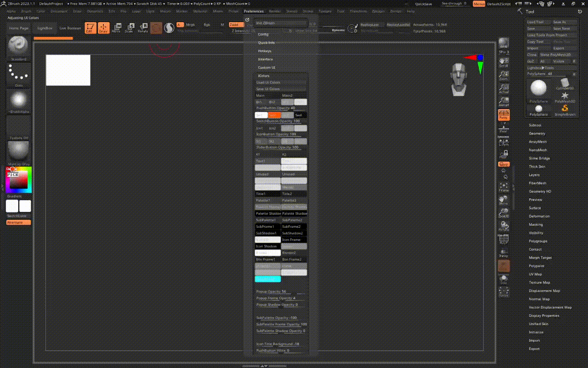Expand the Geometry subpalette in Tool

tap(537, 133)
